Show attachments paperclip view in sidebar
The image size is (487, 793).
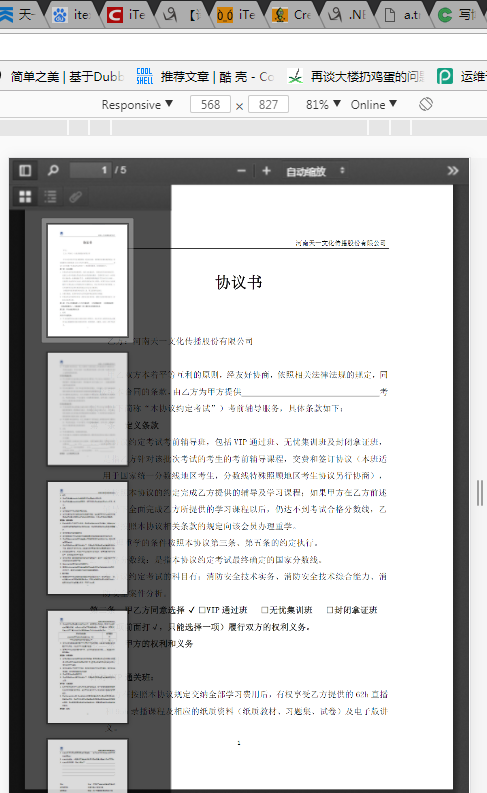(x=75, y=197)
